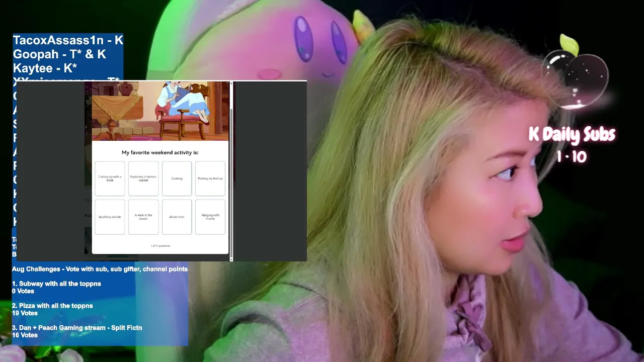
Task: Select the 'Hanging with friends' answer
Action: [210, 217]
